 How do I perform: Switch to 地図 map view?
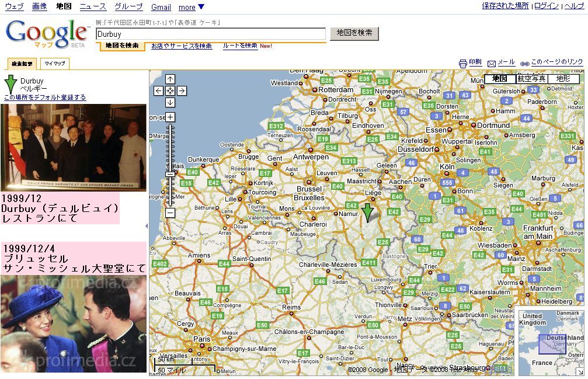pyautogui.click(x=499, y=79)
